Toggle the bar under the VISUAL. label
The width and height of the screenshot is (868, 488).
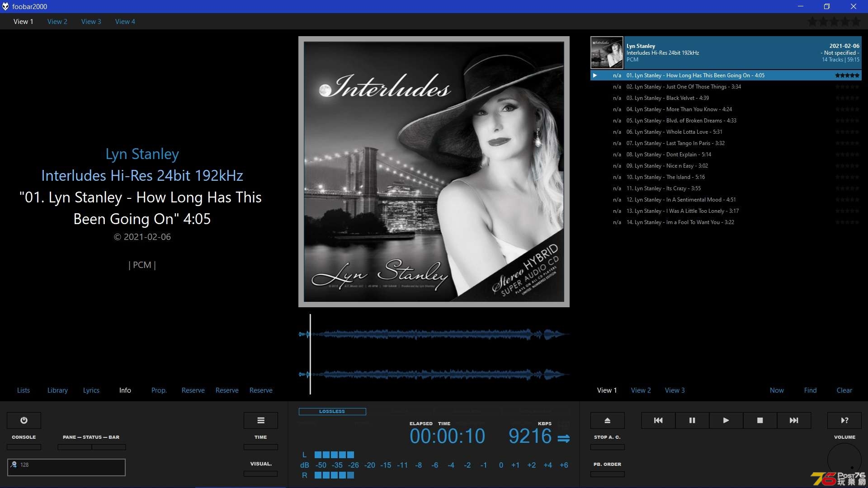click(x=261, y=474)
